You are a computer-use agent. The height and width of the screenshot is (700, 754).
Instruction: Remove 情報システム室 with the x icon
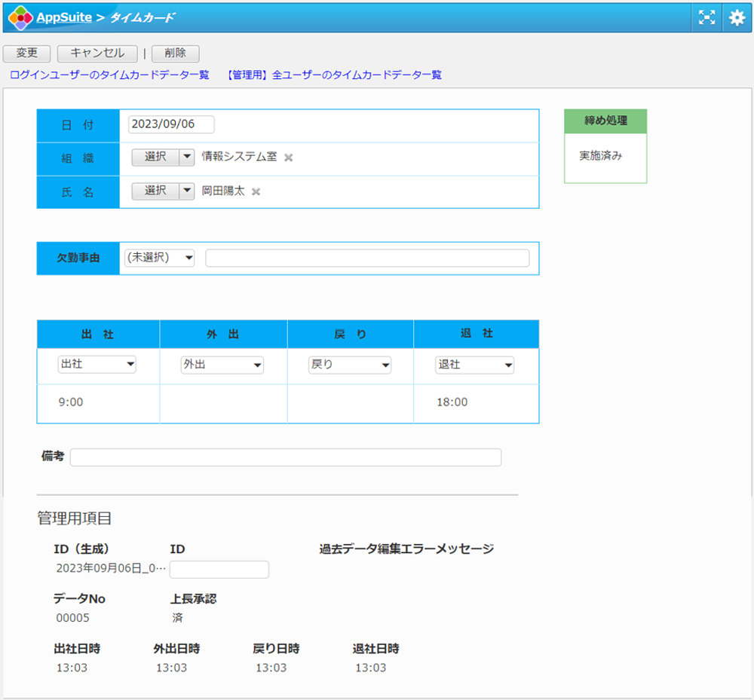(x=288, y=157)
